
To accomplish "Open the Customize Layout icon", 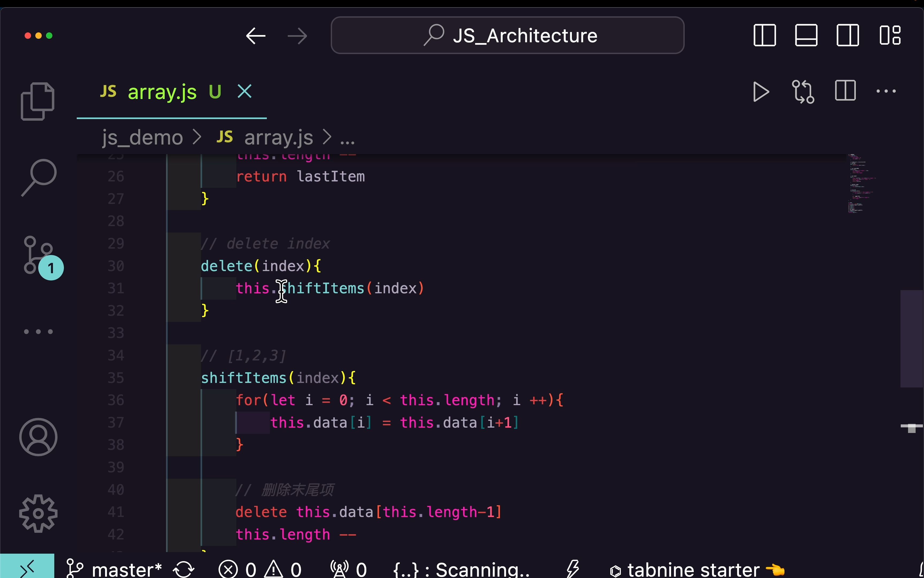I will pos(890,35).
